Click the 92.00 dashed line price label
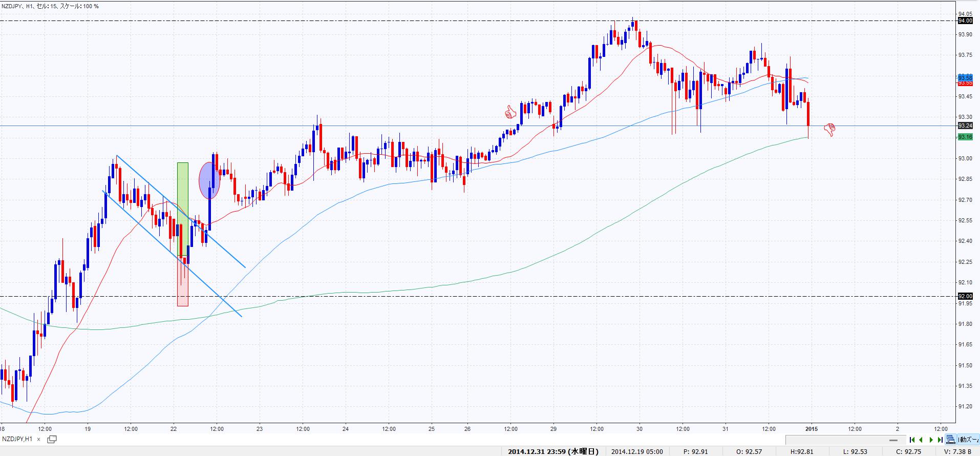The image size is (980, 456). click(965, 296)
